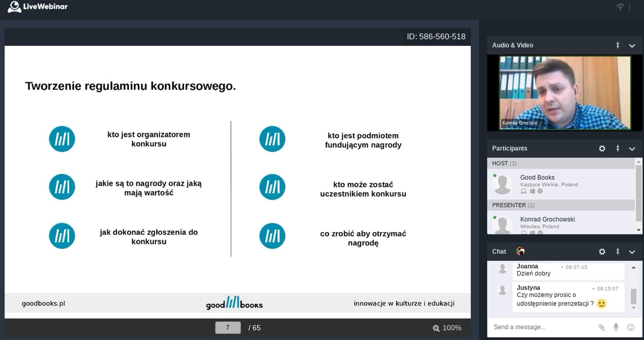The width and height of the screenshot is (644, 340).
Task: Click the slide page number field
Action: point(228,328)
